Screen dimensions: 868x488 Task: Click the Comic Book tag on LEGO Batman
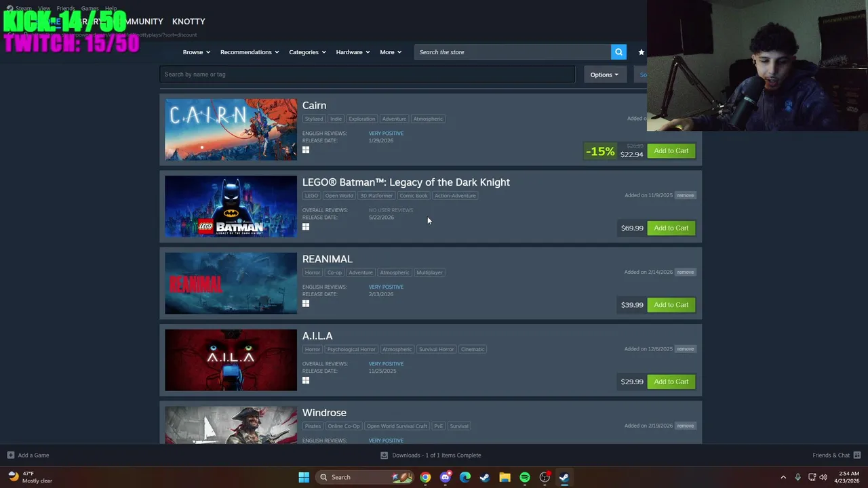(x=414, y=196)
